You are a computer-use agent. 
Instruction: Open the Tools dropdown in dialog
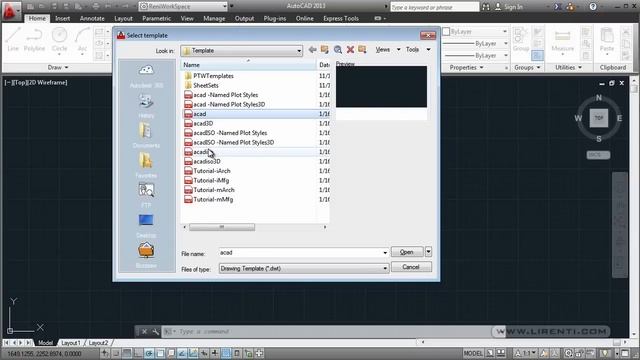click(x=418, y=49)
